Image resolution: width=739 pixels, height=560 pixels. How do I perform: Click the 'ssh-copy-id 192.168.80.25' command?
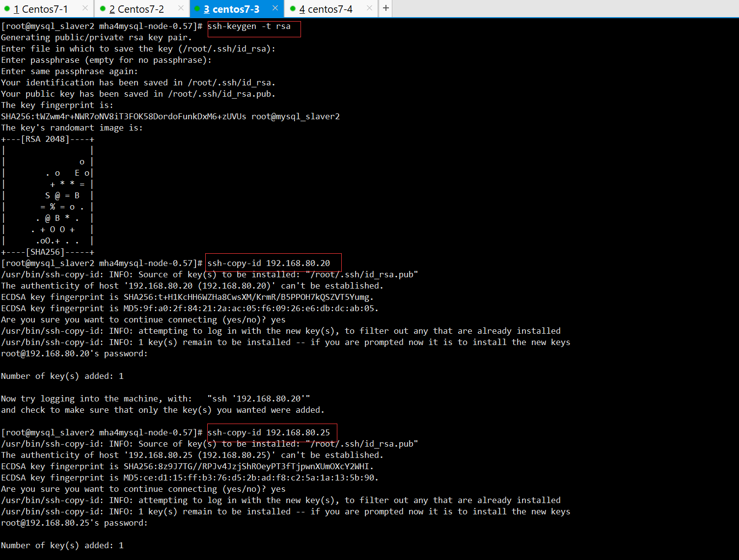tap(269, 433)
